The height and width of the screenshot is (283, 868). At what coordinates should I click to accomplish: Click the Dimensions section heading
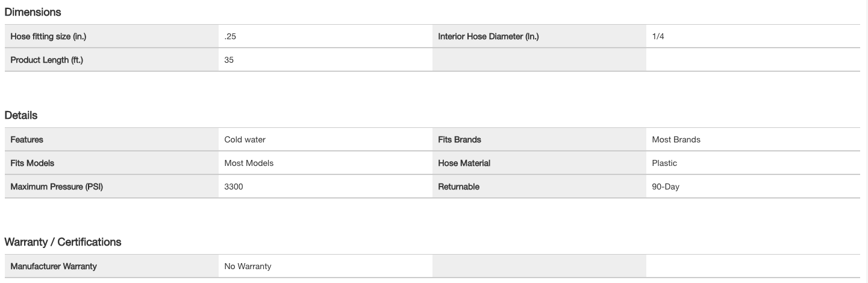click(33, 11)
